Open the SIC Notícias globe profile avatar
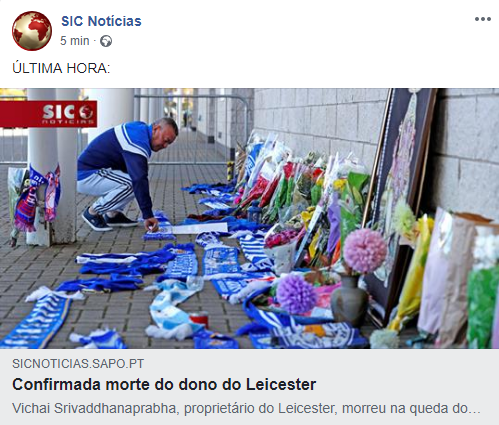499x425 pixels. tap(32, 31)
